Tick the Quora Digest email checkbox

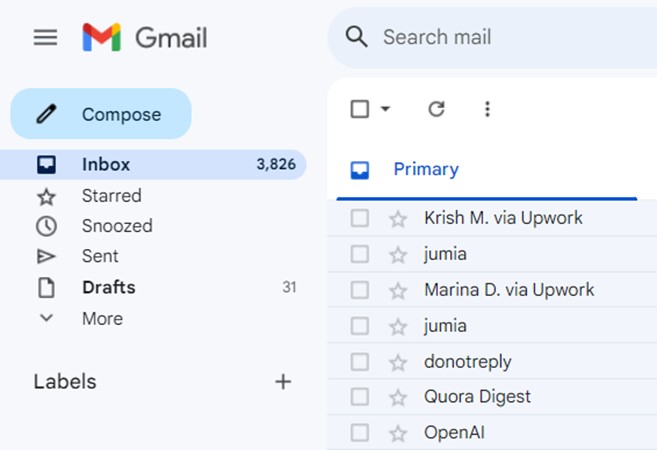coord(360,397)
